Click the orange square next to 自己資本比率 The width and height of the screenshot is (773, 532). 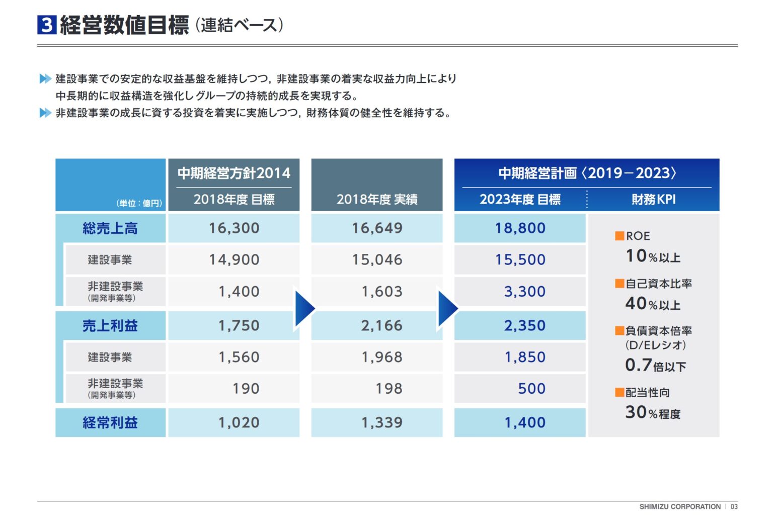[620, 284]
